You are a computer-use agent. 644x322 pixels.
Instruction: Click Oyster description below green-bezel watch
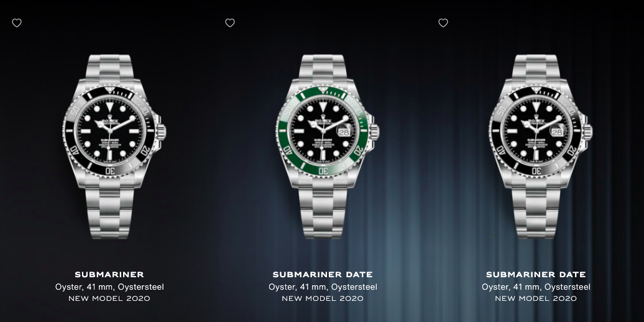pos(323,287)
